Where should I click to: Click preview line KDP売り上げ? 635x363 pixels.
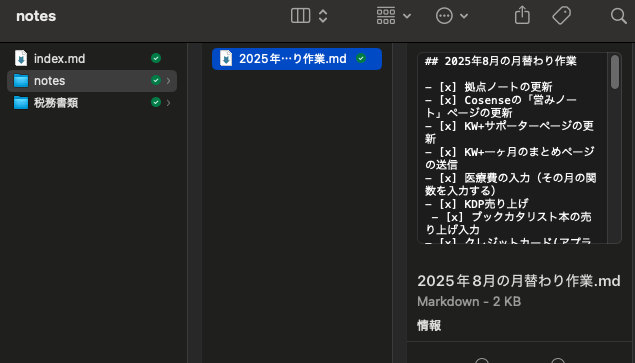(477, 204)
